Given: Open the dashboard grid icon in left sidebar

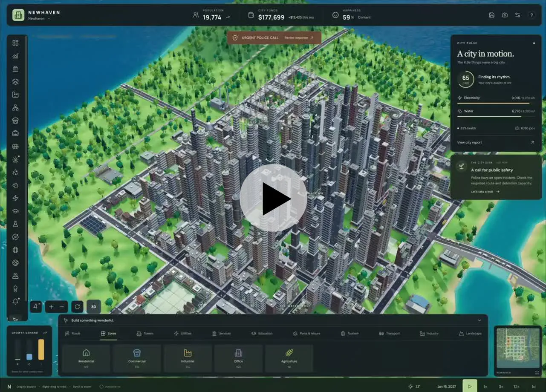Looking at the screenshot, I should [15, 43].
